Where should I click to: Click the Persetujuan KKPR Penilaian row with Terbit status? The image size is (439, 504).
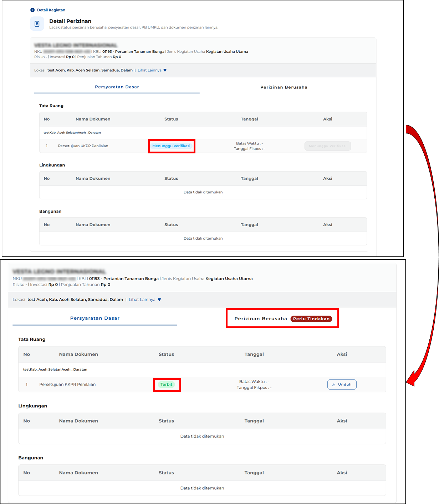[x=67, y=385]
